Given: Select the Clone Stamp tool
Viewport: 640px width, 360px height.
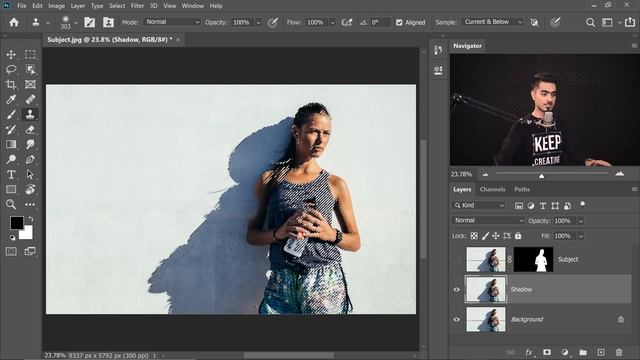Looking at the screenshot, I should point(30,115).
